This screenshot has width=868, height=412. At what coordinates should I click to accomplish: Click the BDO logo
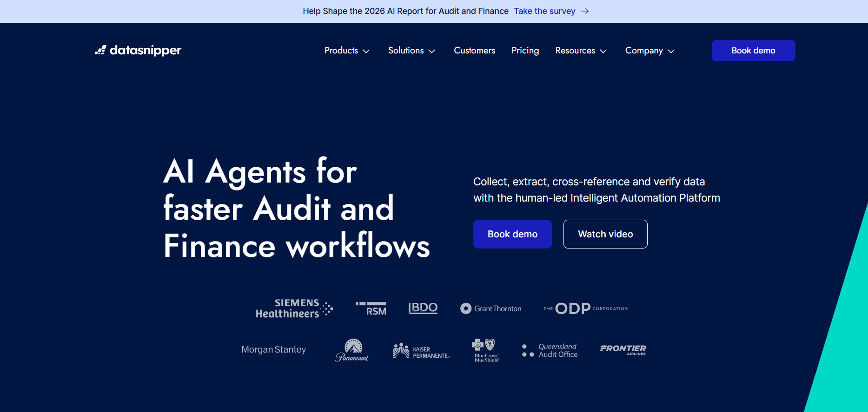point(423,308)
